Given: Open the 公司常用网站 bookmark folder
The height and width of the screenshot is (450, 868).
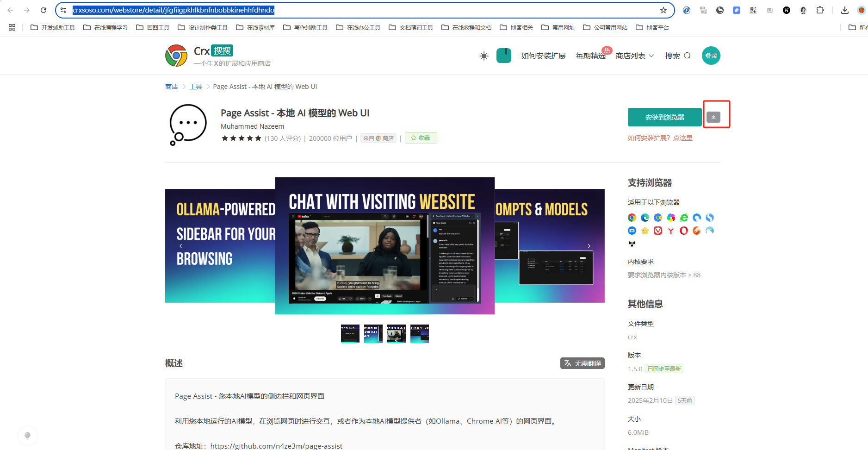Looking at the screenshot, I should [605, 27].
